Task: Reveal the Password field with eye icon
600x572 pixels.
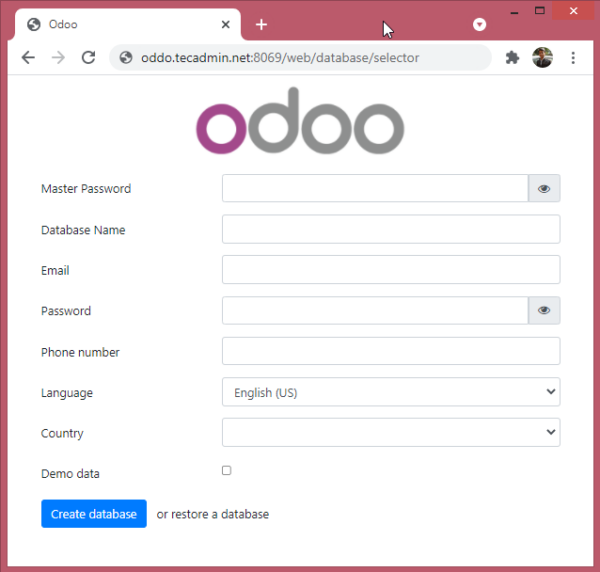Action: 544,311
